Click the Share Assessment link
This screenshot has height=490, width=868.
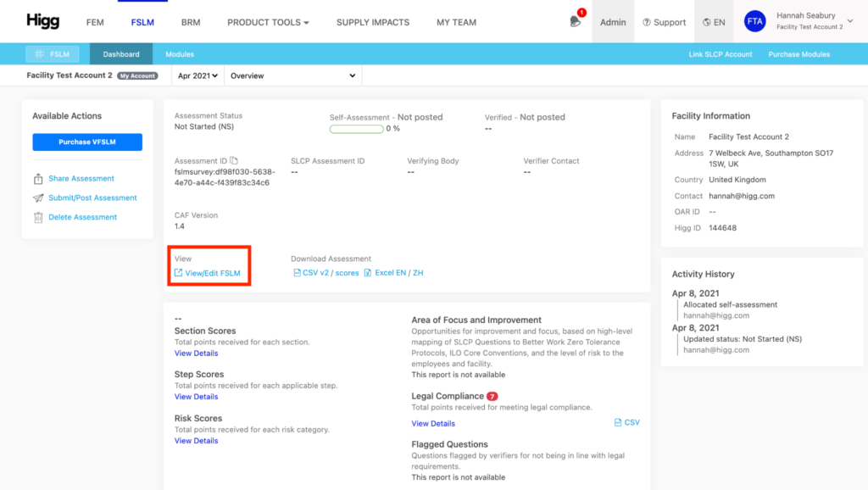point(81,178)
